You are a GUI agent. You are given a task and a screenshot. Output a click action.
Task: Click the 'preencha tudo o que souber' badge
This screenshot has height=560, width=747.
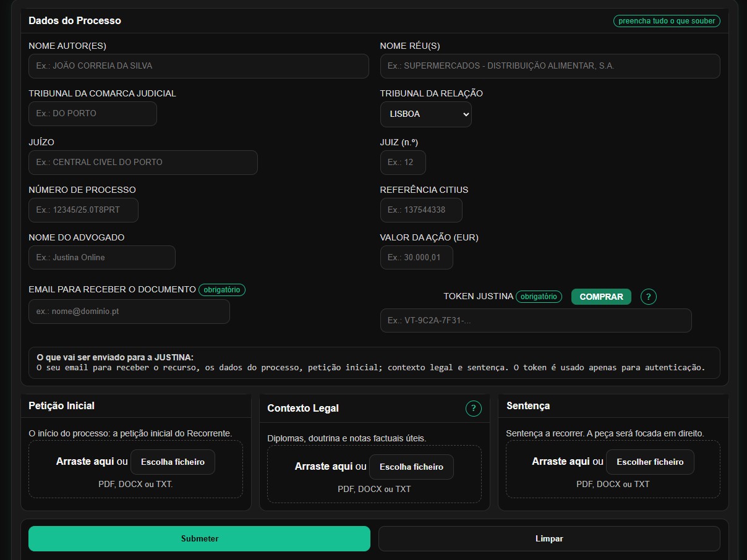[666, 20]
